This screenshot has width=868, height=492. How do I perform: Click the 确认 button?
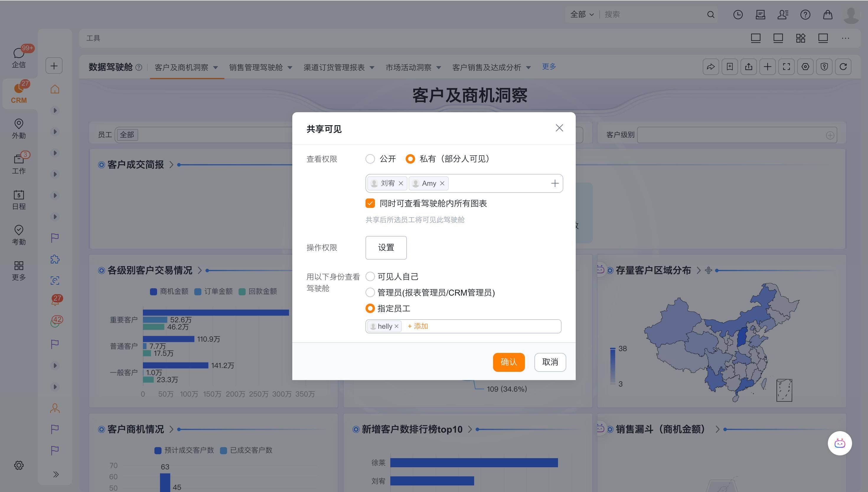(x=508, y=362)
